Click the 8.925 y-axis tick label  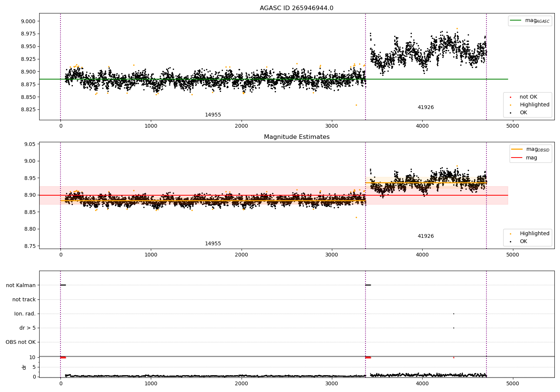coord(28,59)
